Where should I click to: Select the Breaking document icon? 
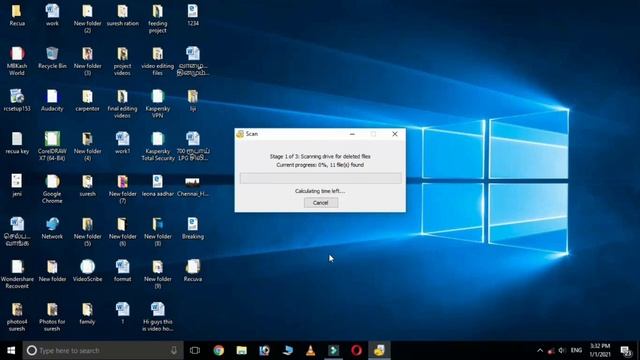(193, 228)
